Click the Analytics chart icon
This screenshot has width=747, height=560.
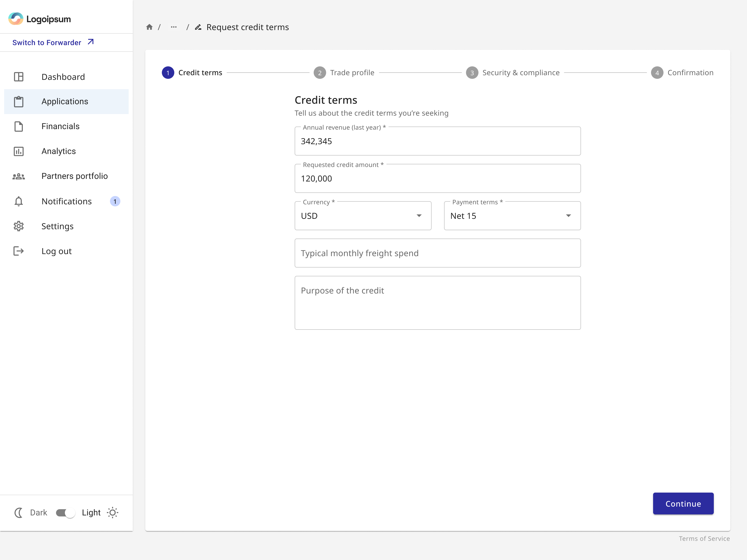19,151
